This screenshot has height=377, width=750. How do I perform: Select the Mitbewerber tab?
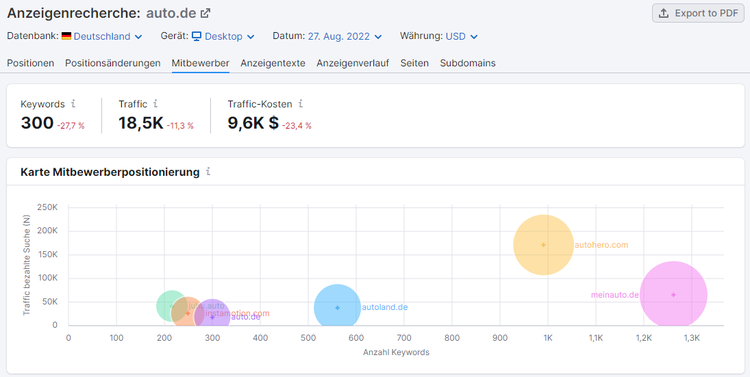[x=200, y=63]
